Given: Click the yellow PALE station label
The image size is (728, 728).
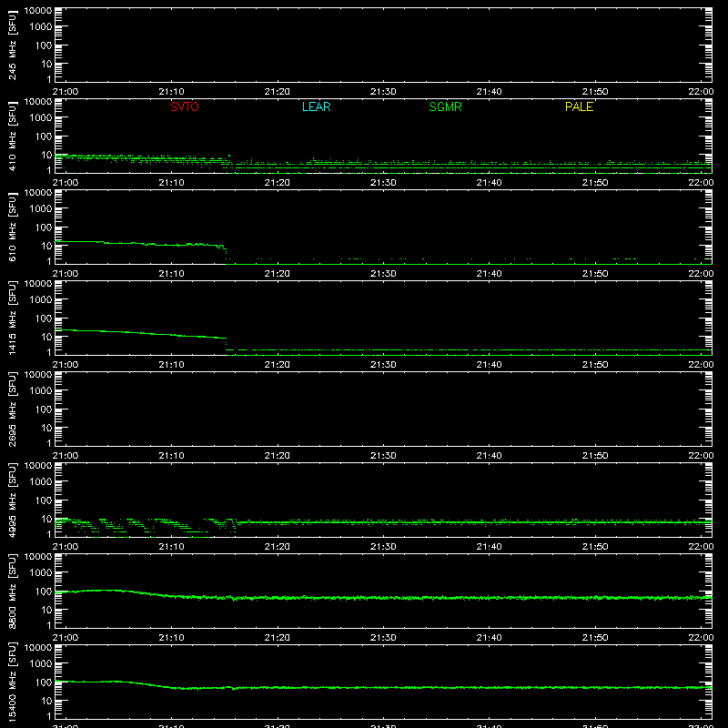Looking at the screenshot, I should click(x=579, y=106).
